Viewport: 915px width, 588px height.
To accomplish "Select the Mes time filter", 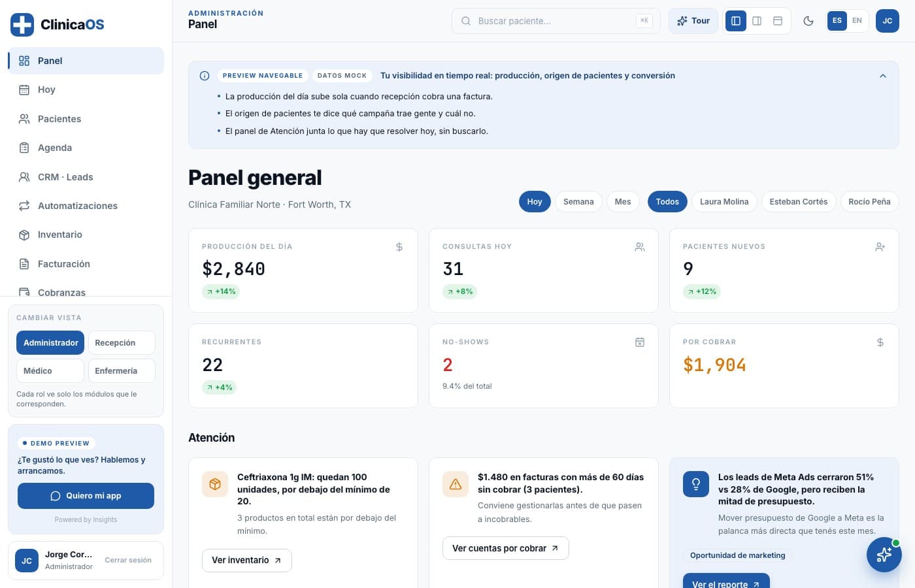I will click(x=623, y=202).
